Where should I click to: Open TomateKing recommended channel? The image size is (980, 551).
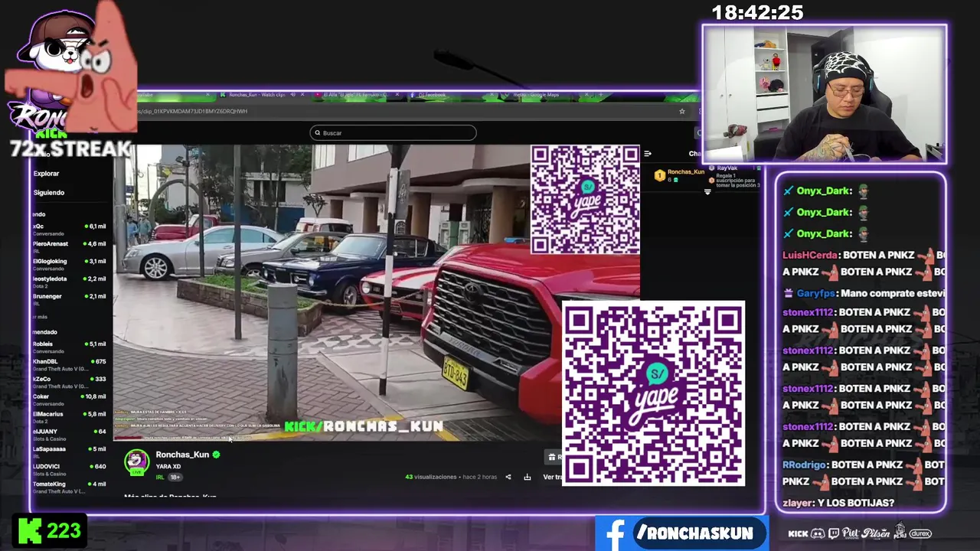point(70,487)
